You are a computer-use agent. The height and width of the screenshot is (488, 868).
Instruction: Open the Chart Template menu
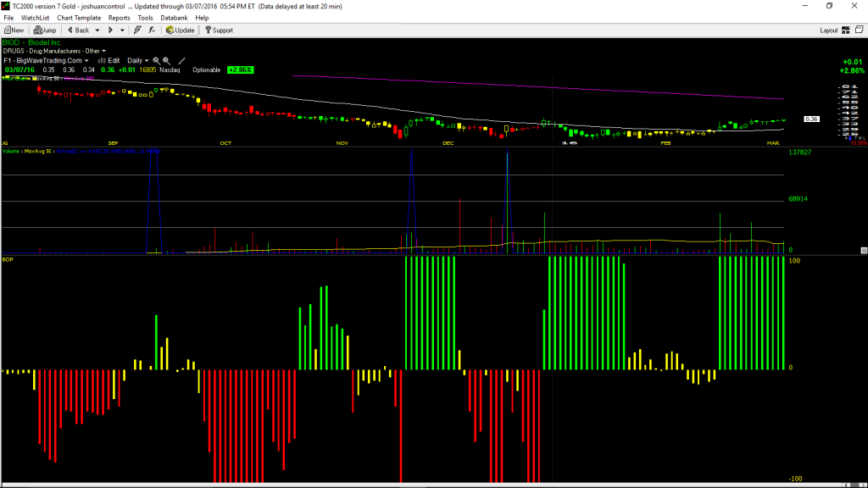(79, 18)
